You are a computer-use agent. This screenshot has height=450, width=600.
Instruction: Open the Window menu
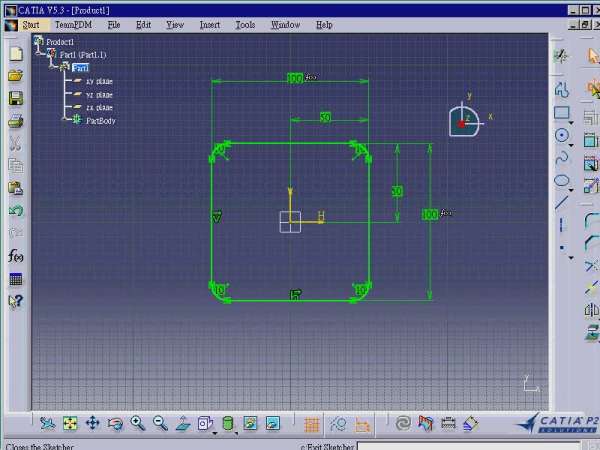click(285, 25)
